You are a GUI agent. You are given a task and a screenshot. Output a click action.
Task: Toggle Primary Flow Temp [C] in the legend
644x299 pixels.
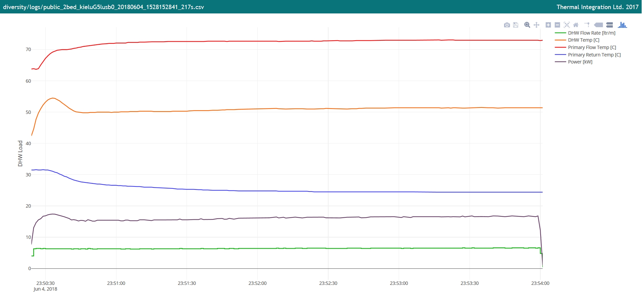(586, 47)
